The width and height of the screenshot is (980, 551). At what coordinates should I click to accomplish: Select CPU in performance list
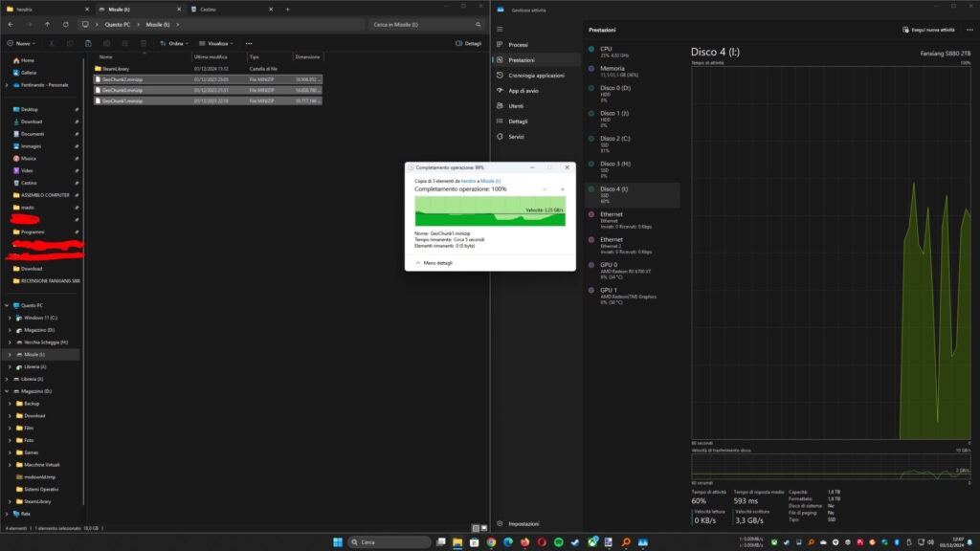pos(606,48)
